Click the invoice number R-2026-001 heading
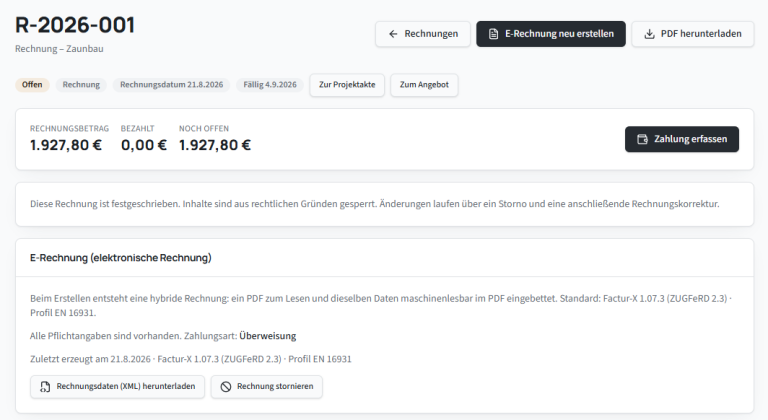Viewport: 768px width, 420px height. tap(75, 25)
